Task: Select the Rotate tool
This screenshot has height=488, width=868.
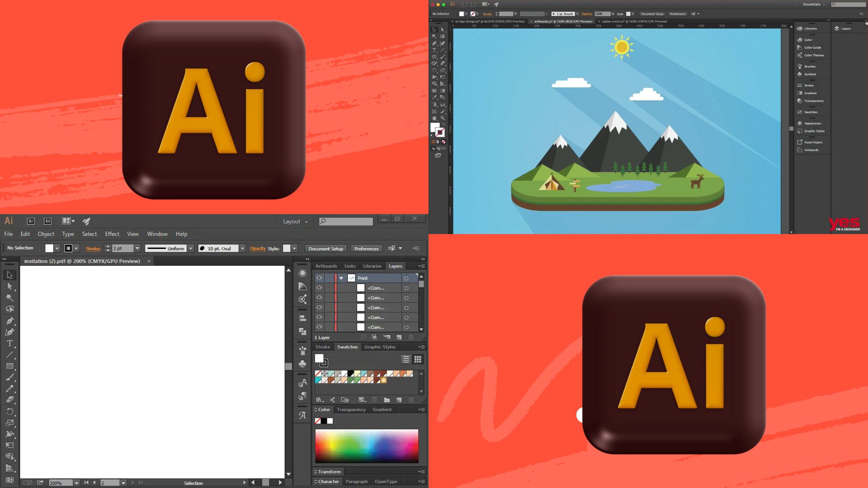Action: pos(9,411)
